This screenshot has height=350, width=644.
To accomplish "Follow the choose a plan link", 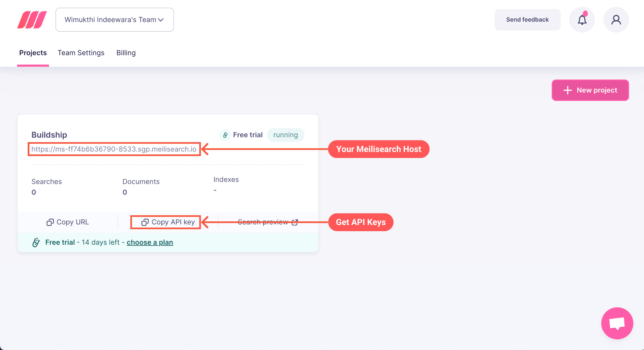I will [150, 242].
